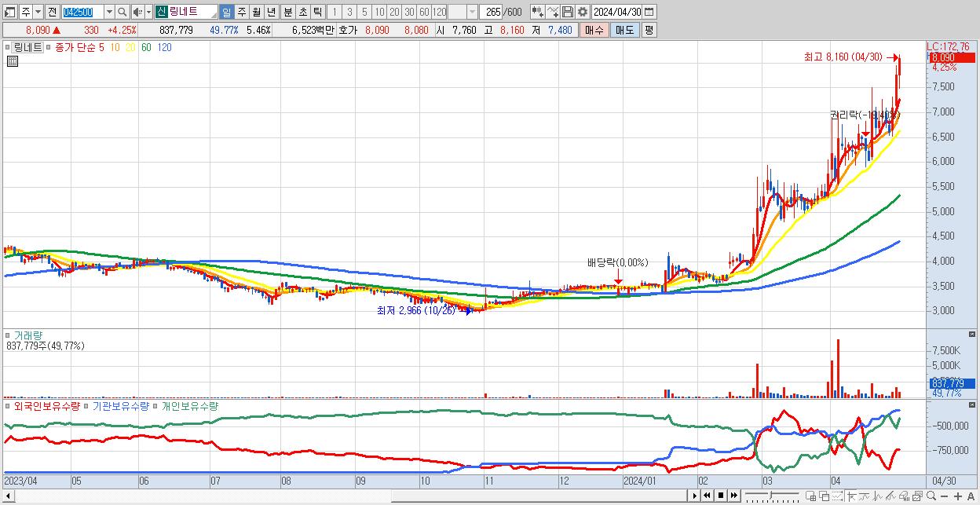Choose the 3 interval button

[x=349, y=12]
